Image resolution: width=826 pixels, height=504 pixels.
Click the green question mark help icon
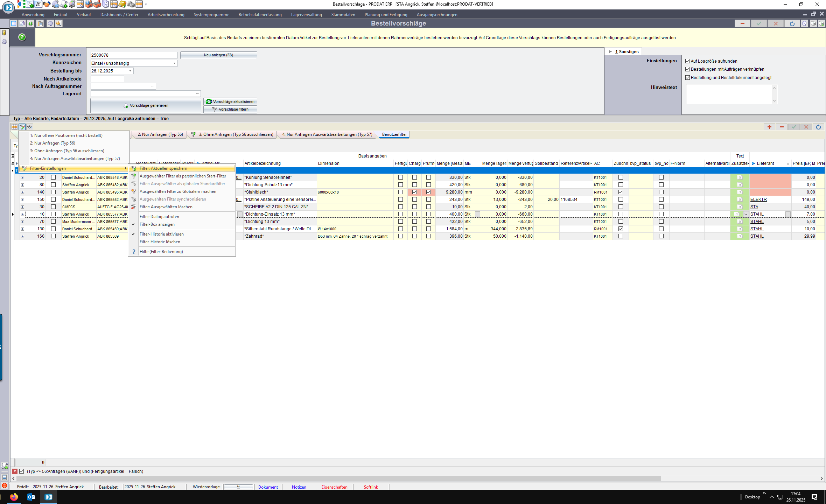pos(22,37)
